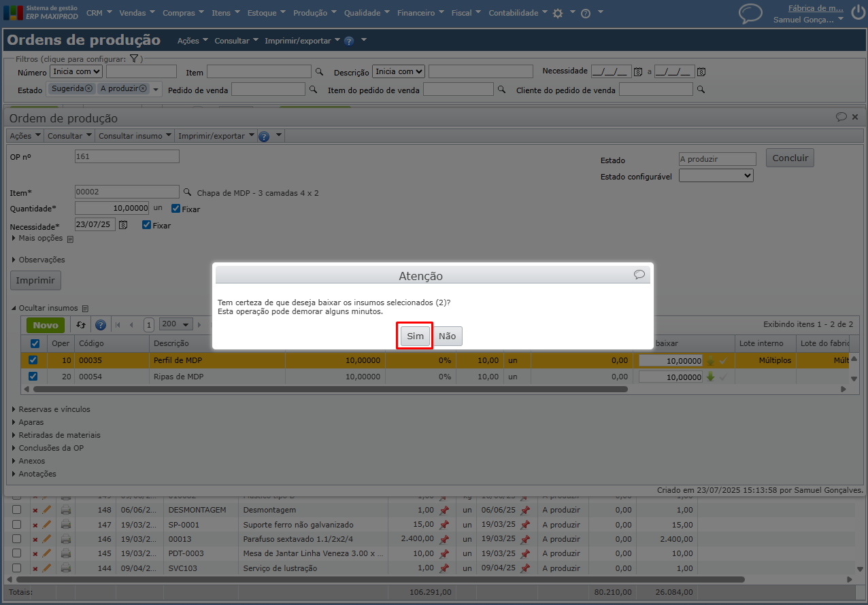Uncheck the Fixar checkbox beside Quantidade

click(x=176, y=209)
